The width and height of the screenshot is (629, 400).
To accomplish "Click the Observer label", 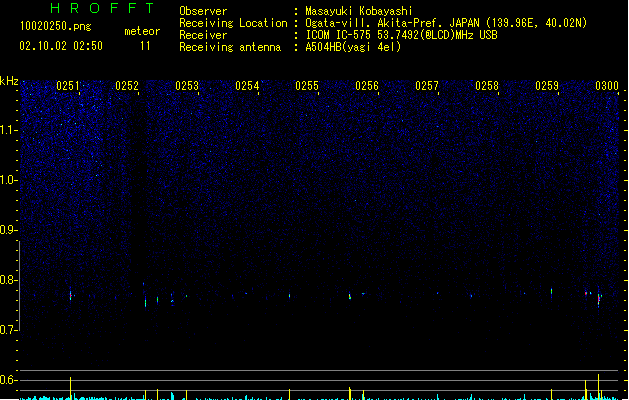I will (203, 11).
